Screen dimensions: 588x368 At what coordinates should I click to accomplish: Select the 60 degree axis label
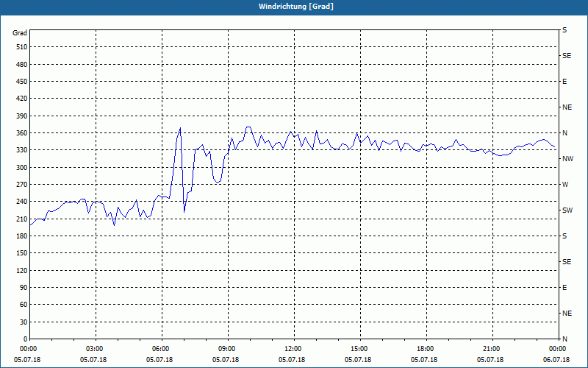[x=24, y=305]
